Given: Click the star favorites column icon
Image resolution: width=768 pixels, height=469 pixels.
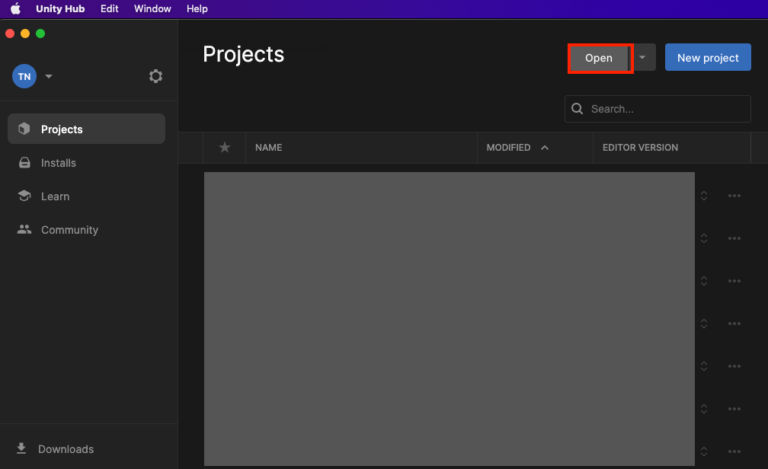Looking at the screenshot, I should click(x=224, y=147).
